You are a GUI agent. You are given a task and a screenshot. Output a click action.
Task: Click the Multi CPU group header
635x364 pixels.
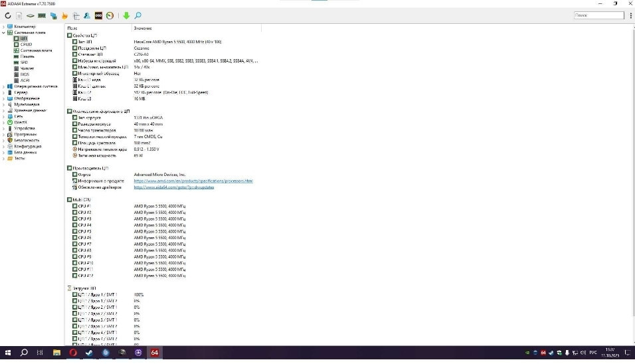click(x=79, y=200)
